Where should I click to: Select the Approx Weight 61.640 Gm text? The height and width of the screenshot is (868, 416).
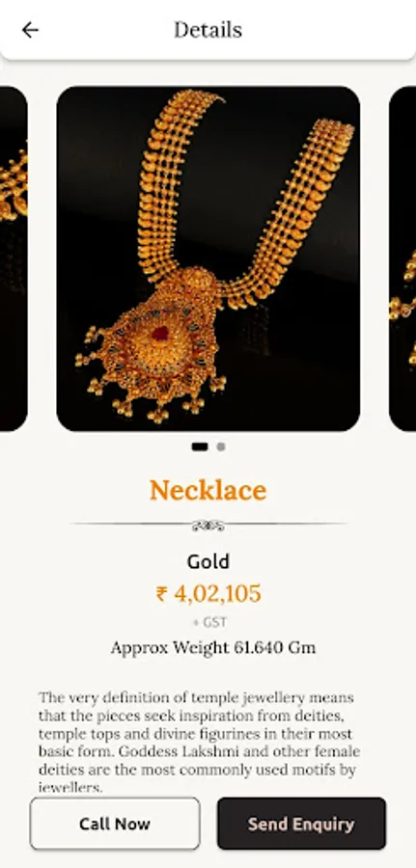213,647
